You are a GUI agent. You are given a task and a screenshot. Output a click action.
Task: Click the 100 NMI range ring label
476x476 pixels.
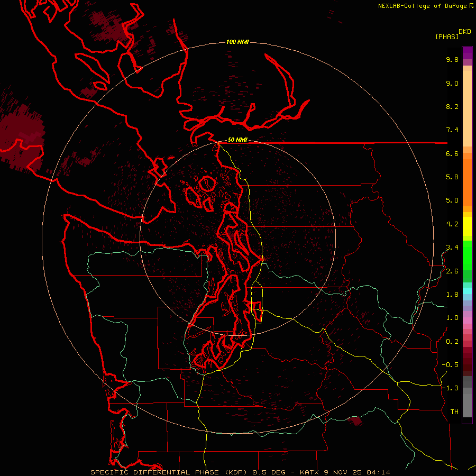pos(237,42)
